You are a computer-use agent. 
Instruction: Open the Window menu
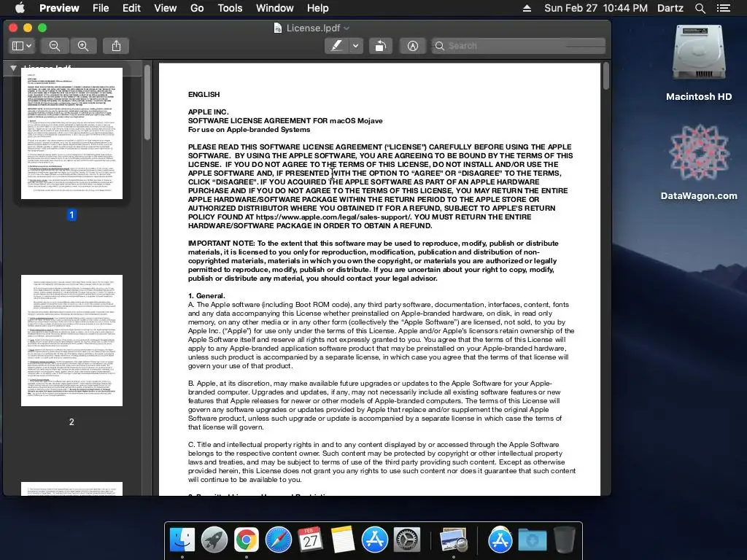[x=275, y=8]
